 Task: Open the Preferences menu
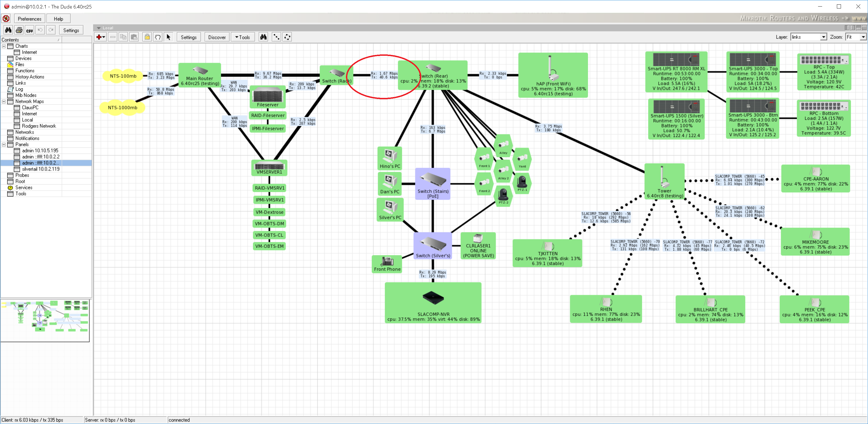click(x=29, y=19)
